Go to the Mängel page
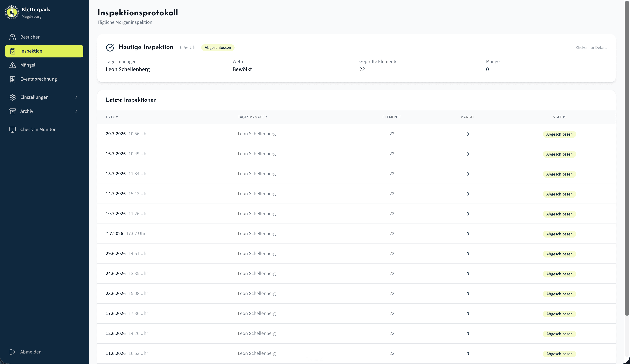Image resolution: width=630 pixels, height=364 pixels. coord(44,65)
